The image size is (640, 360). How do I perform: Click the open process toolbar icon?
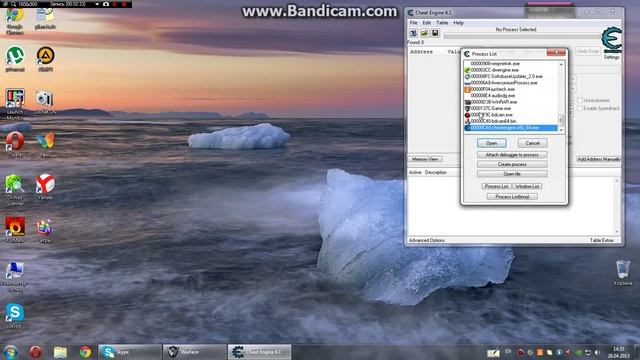point(413,33)
